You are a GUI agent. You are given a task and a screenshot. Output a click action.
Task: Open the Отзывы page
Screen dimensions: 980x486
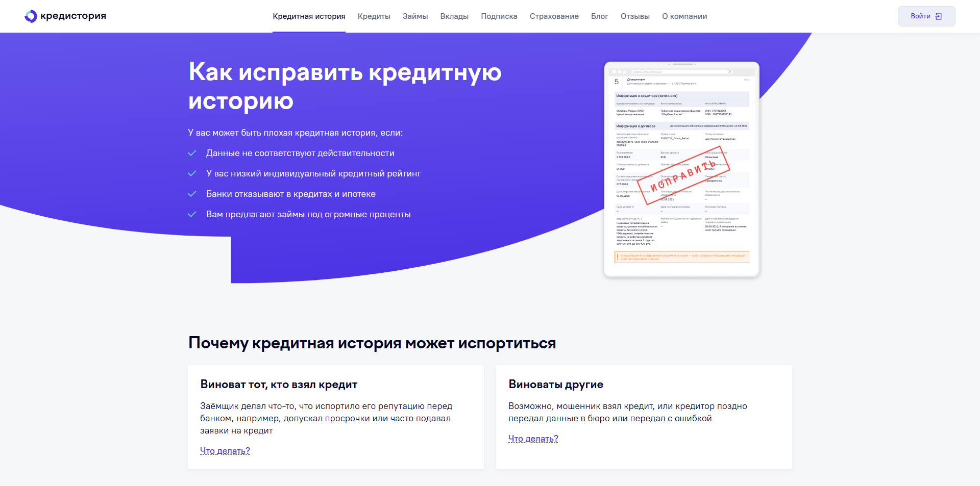click(635, 16)
